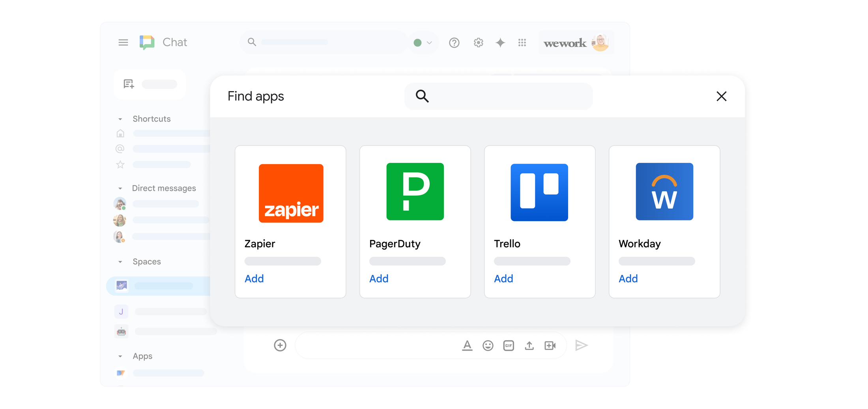
Task: Select the new chat icon
Action: click(x=128, y=84)
